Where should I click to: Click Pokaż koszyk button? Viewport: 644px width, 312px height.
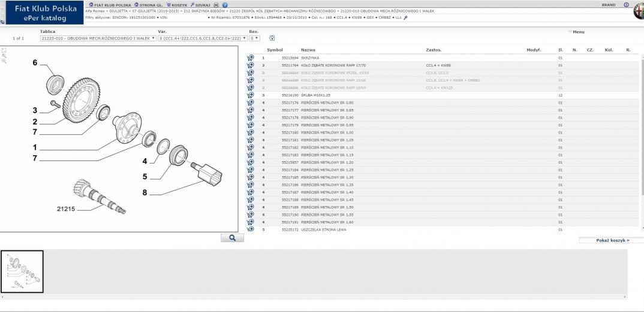612,240
